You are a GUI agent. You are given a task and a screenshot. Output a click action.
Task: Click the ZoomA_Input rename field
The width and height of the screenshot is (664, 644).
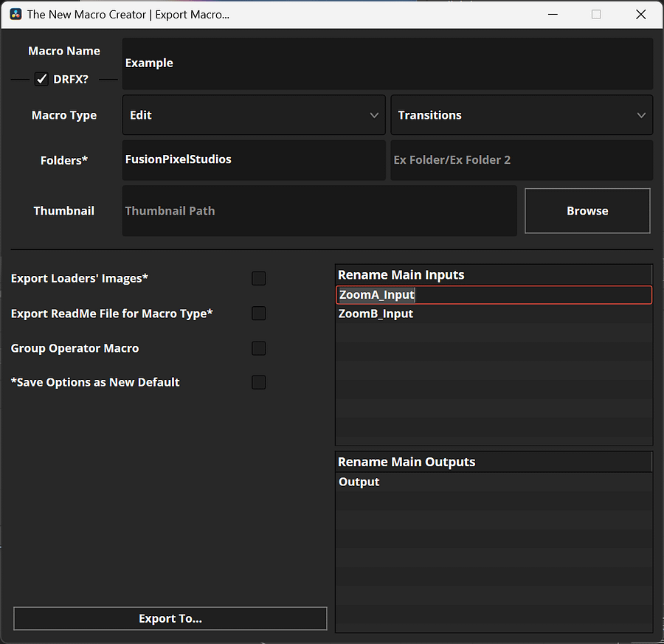pos(494,294)
